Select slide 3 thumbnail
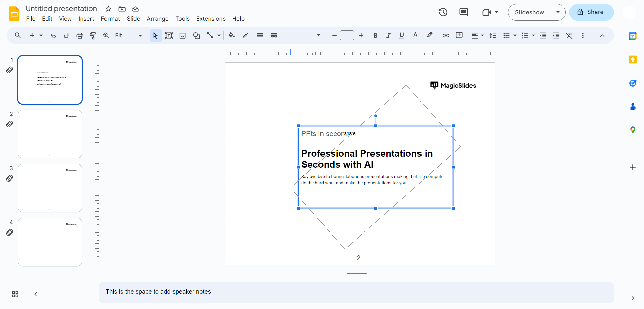Image resolution: width=644 pixels, height=309 pixels. [x=50, y=188]
